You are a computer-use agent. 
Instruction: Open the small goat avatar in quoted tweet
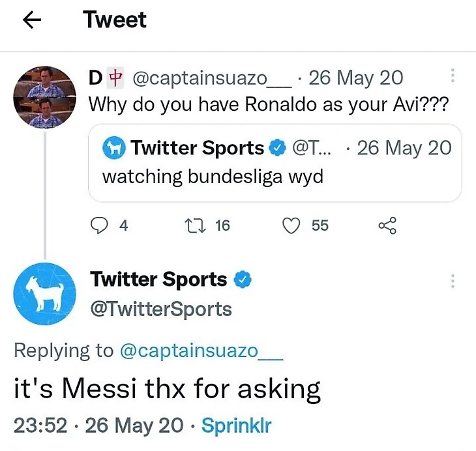[113, 149]
